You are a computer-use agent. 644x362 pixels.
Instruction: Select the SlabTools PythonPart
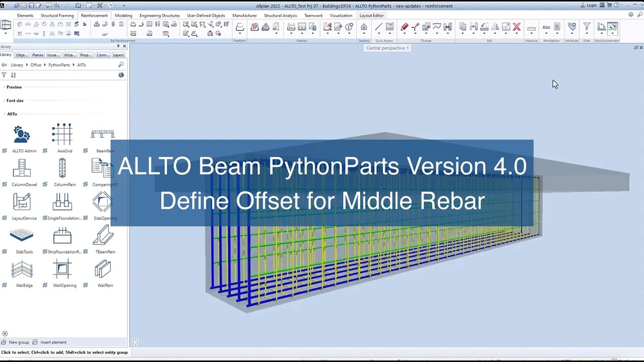22,235
